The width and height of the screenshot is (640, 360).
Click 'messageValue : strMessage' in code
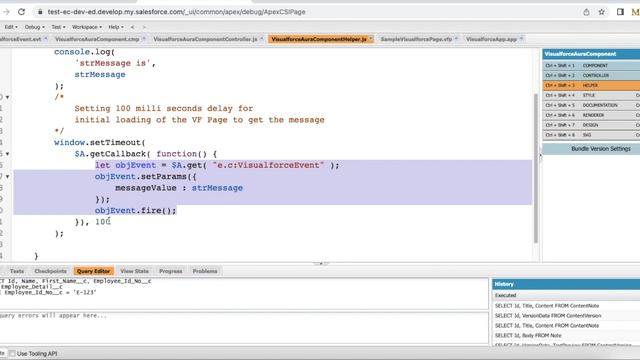click(179, 188)
